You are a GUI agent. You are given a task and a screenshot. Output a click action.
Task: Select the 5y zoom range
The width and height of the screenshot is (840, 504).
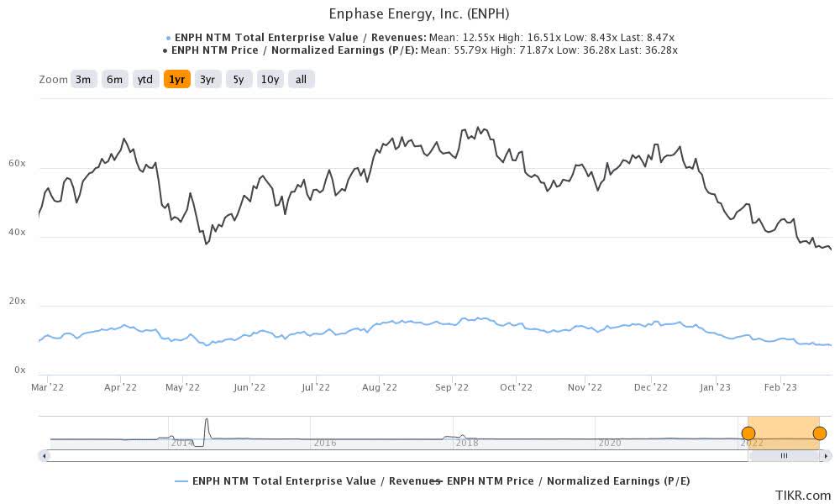(237, 79)
